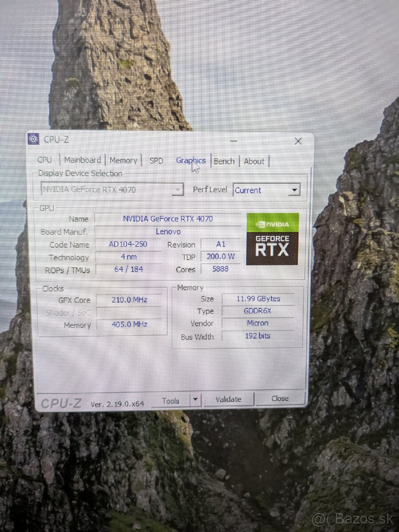399x532 pixels.
Task: Open the Display Device Selection dropdown
Action: (x=112, y=190)
